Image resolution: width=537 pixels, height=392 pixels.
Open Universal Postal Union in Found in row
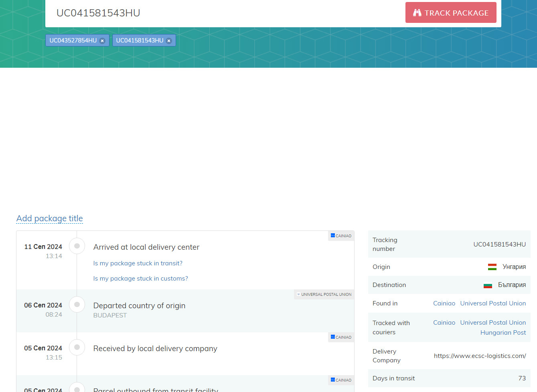coord(493,303)
